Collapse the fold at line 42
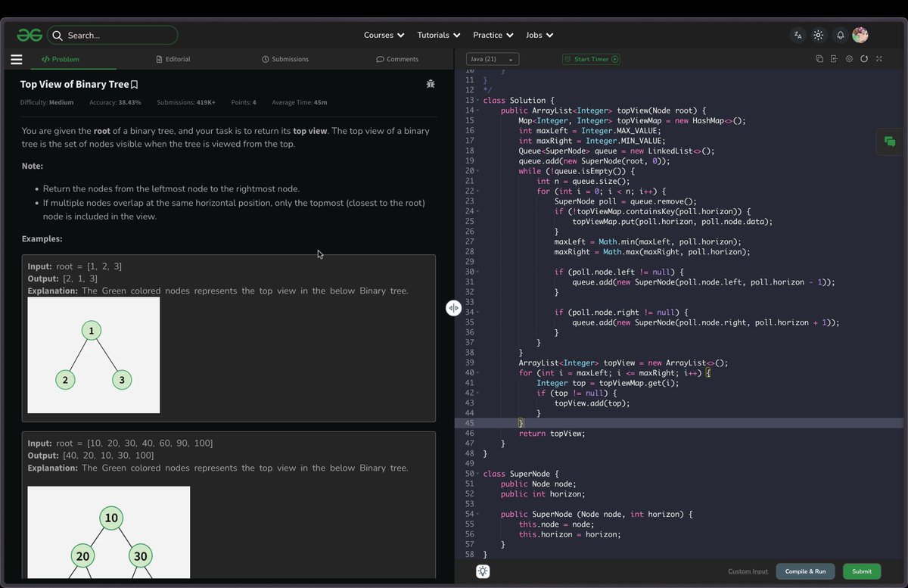 tap(478, 394)
